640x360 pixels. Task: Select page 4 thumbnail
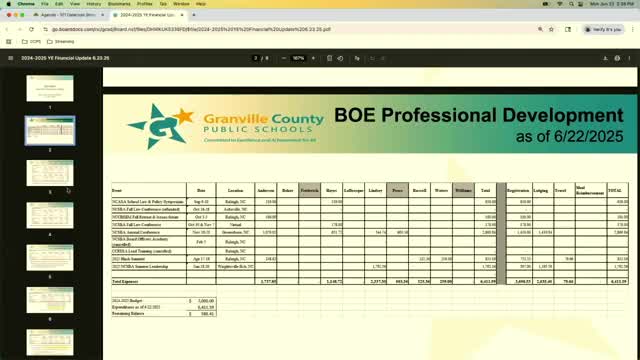[50, 215]
